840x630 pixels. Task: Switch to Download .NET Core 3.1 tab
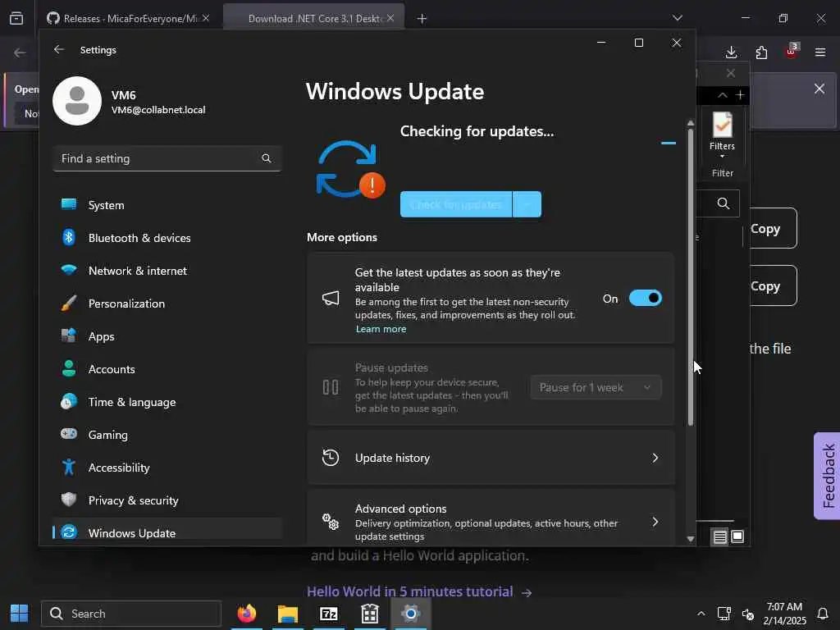click(x=313, y=18)
